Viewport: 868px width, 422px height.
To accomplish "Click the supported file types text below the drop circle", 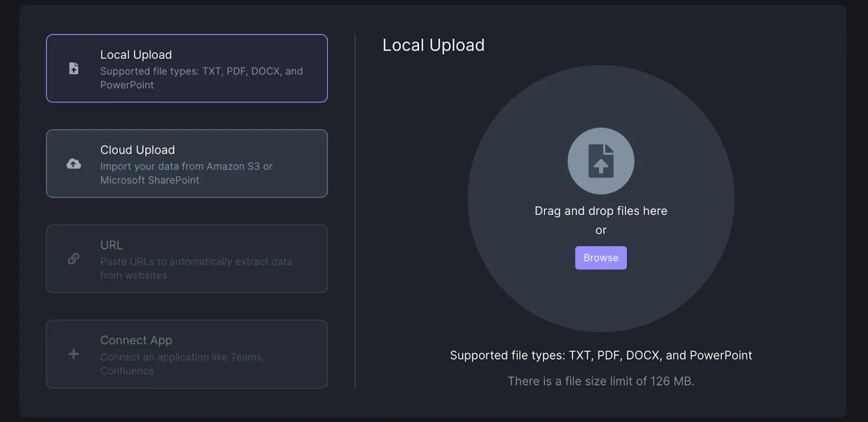I will click(x=600, y=355).
